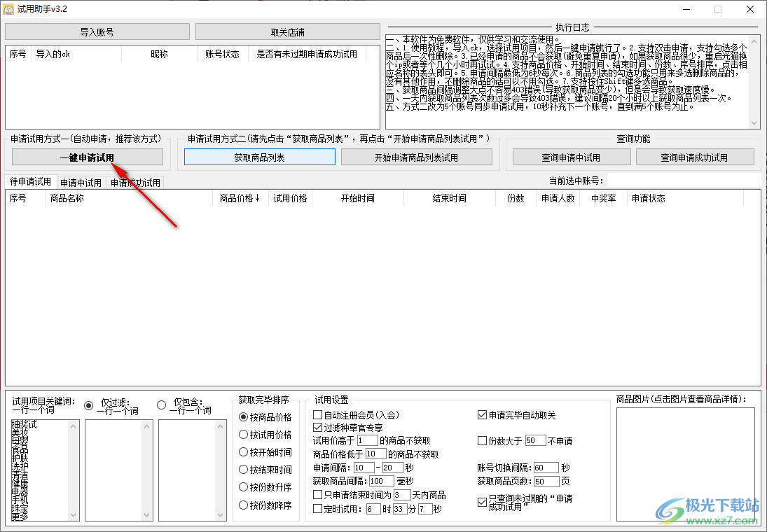Sort by 试用价格 column header

290,198
